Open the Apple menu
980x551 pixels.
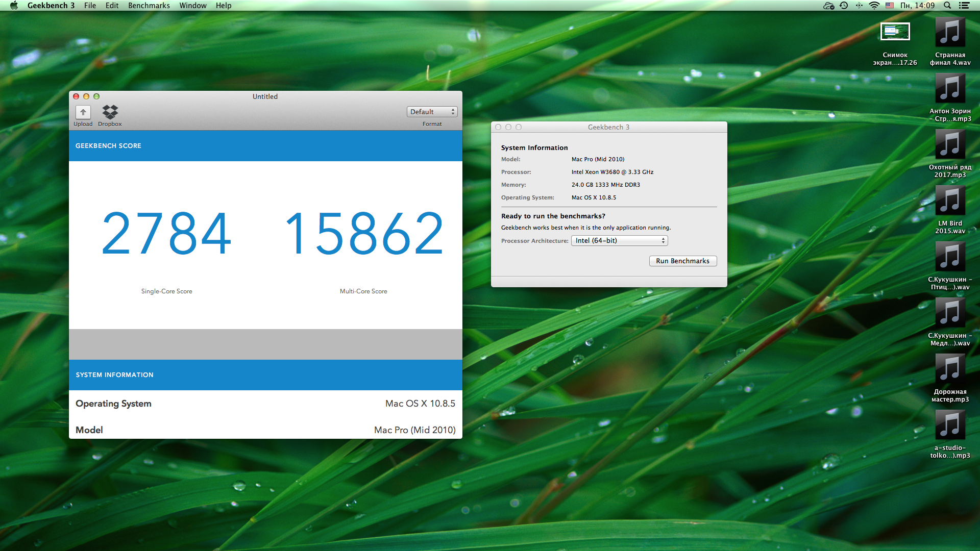[x=14, y=6]
